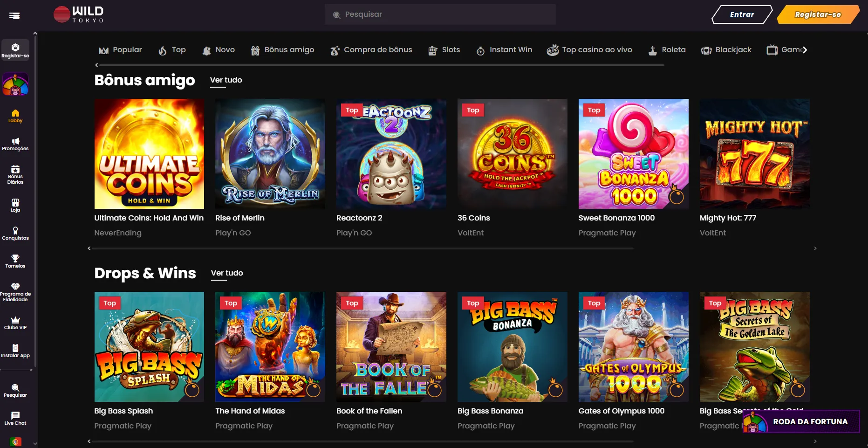The width and height of the screenshot is (868, 448).
Task: Click the Gates of Olympus 1000 title
Action: 622,411
